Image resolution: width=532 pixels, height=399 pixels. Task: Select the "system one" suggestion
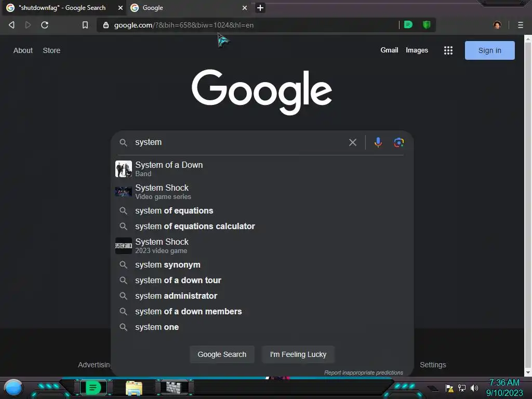click(262, 327)
